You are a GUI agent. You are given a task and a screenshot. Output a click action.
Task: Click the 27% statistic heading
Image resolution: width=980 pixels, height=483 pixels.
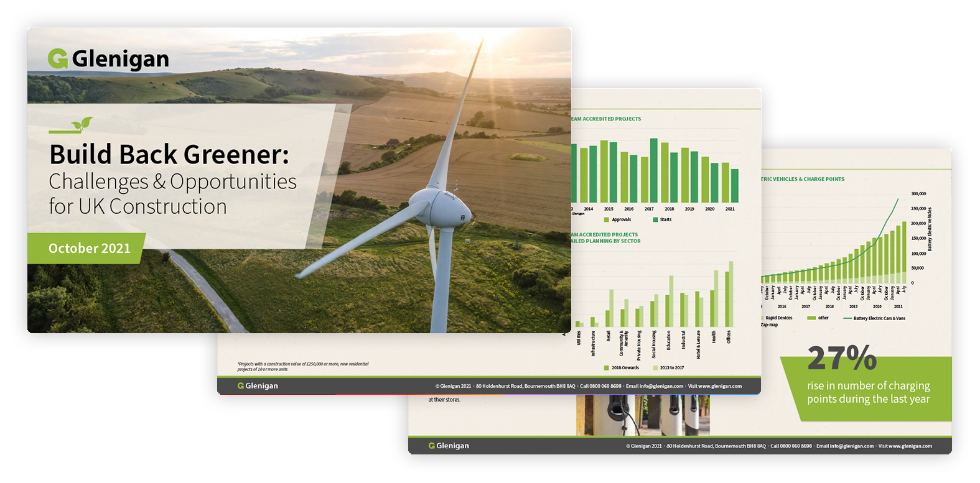point(841,359)
